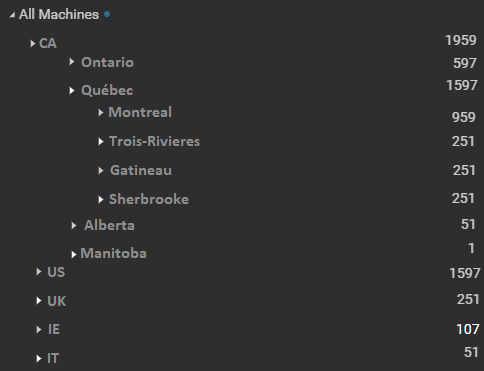Image resolution: width=484 pixels, height=371 pixels.
Task: Expand the Gatineau node arrow
Action: [101, 171]
